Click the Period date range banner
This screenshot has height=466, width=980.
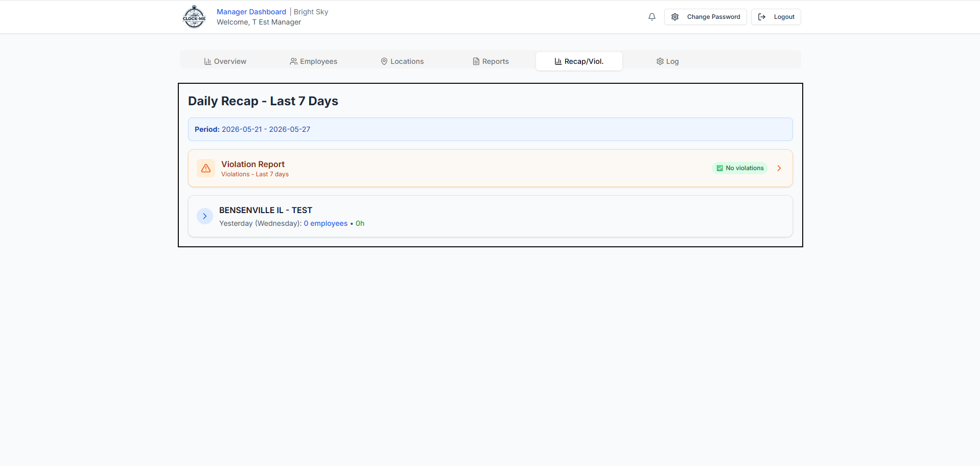[x=491, y=129]
